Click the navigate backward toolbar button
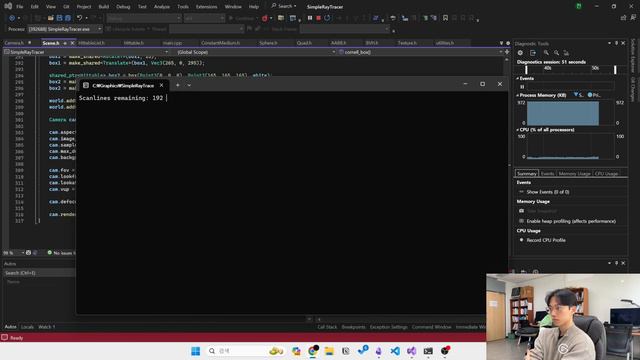Screen dimensions: 640x360 pyautogui.click(x=12, y=18)
